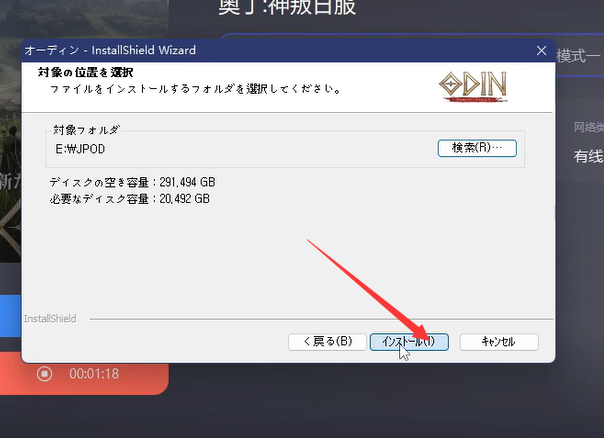
Task: Go back with the 戻る(B) button
Action: (x=327, y=342)
